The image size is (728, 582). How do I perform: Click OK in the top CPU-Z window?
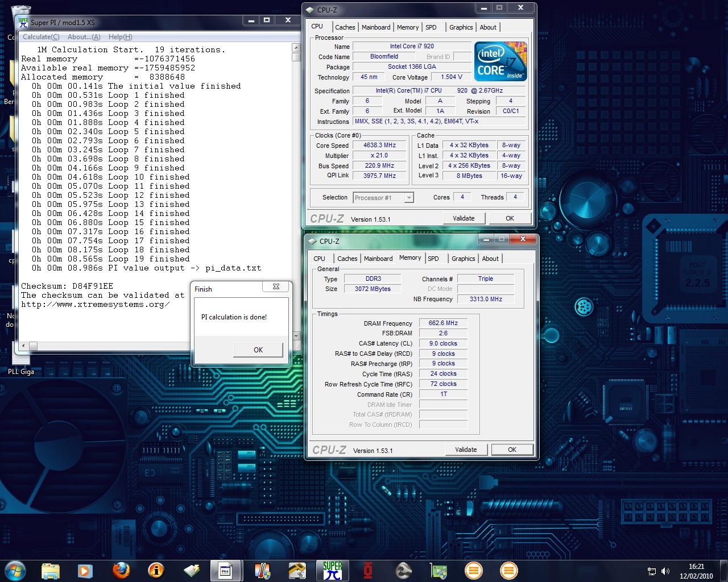click(510, 218)
